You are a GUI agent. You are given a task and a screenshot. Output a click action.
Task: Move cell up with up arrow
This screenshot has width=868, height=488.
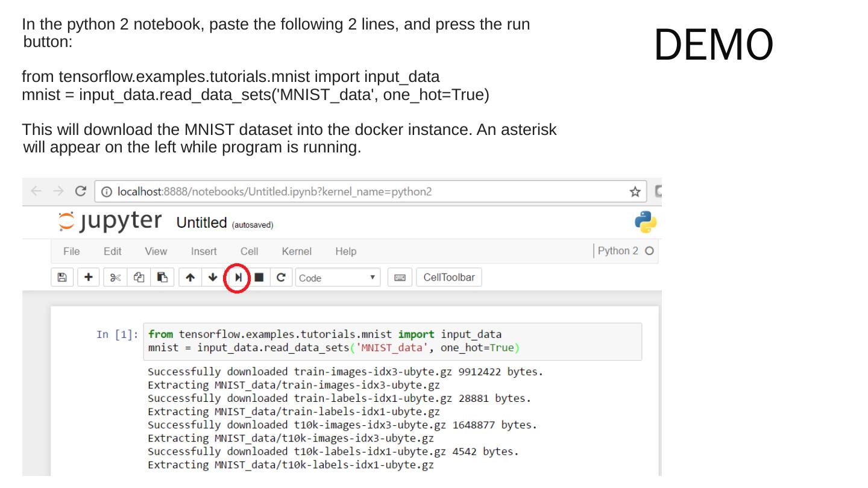(x=190, y=278)
